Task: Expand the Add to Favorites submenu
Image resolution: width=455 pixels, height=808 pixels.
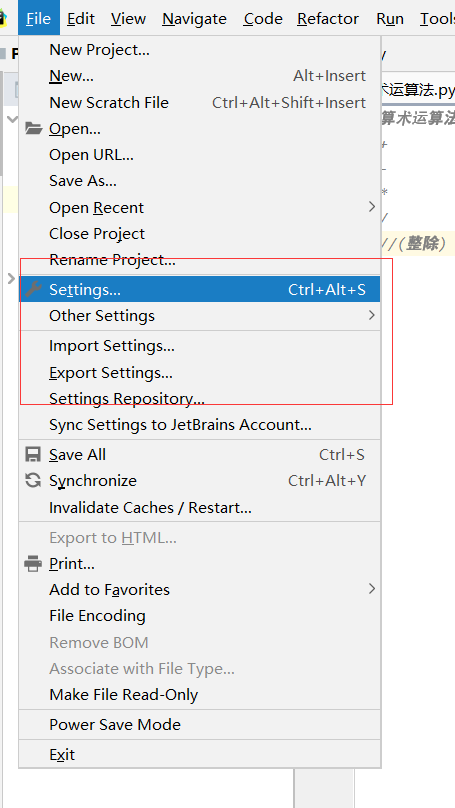Action: coord(200,590)
